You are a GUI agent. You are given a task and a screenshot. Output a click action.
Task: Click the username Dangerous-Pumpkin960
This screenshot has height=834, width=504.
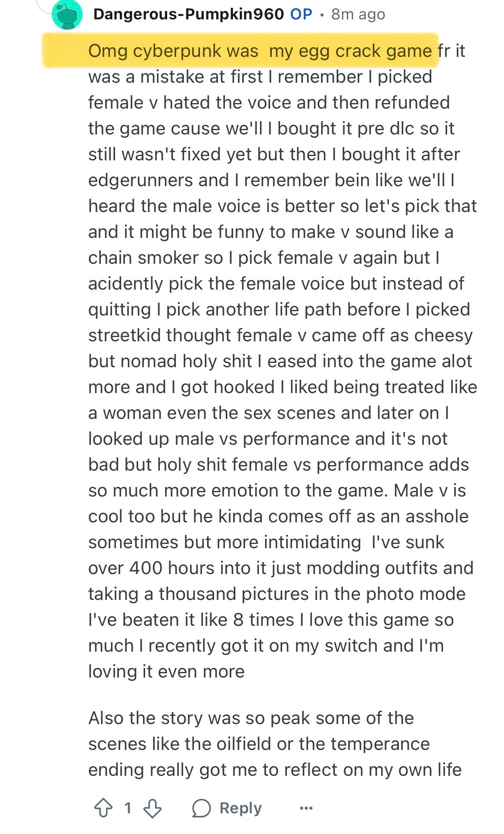click(188, 14)
